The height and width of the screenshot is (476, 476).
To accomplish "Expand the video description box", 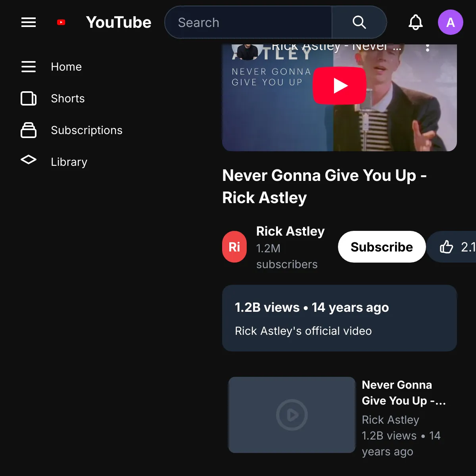I will [x=340, y=318].
